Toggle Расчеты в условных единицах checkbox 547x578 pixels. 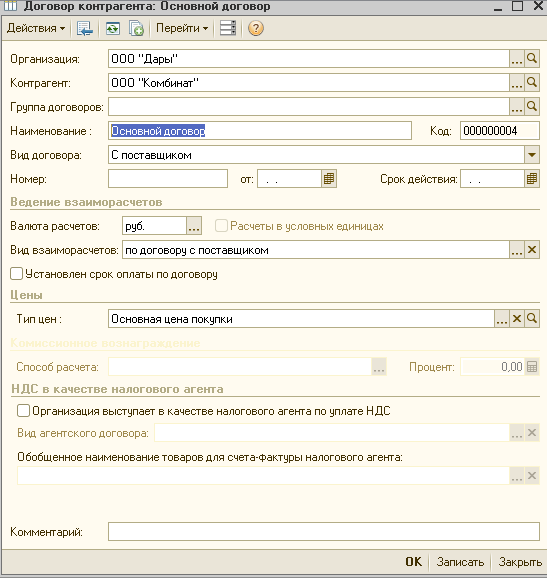pyautogui.click(x=221, y=226)
